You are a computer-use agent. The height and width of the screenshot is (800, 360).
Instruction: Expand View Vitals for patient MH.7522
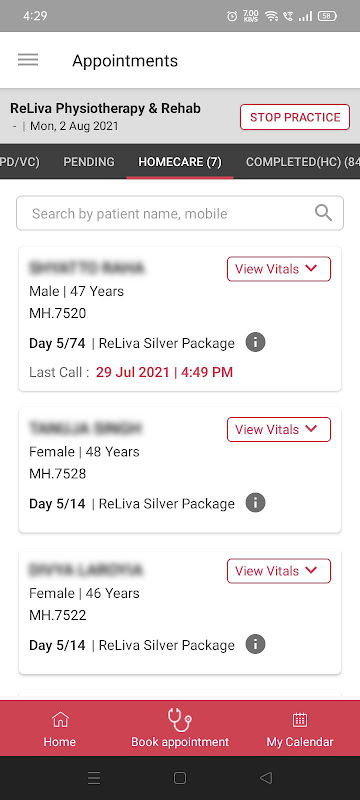coord(279,571)
